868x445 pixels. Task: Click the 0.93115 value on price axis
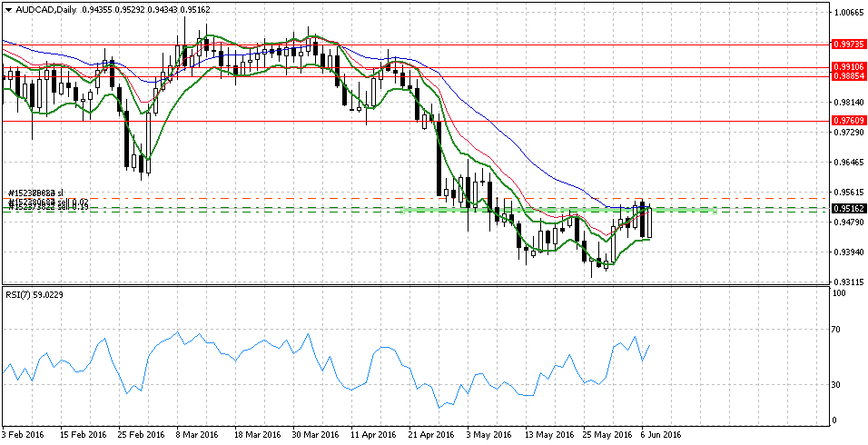tap(850, 282)
